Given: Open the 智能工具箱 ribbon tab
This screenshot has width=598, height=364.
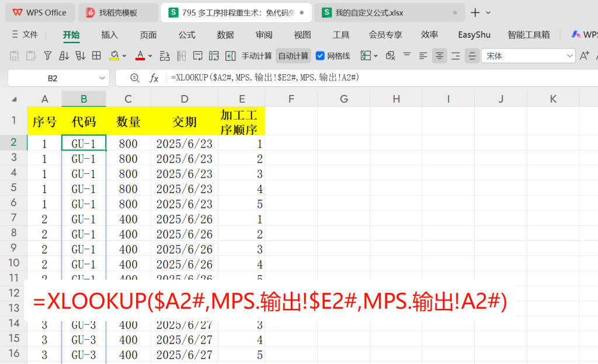Looking at the screenshot, I should point(529,34).
